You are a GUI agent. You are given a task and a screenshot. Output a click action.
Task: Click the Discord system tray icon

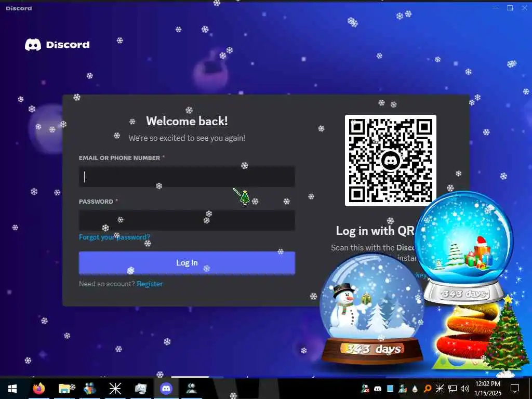tap(378, 389)
